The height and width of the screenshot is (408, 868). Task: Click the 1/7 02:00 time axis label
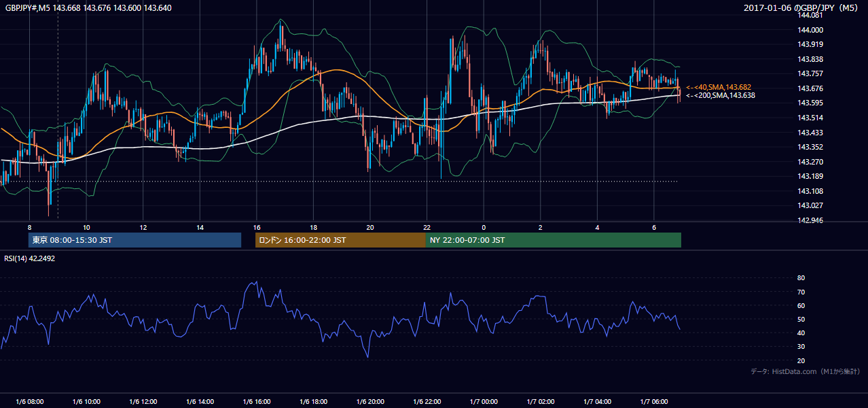tap(541, 402)
